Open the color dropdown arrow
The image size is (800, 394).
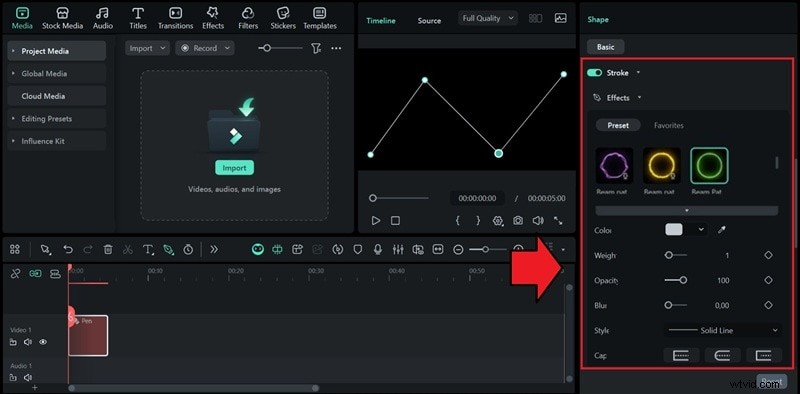coord(701,230)
